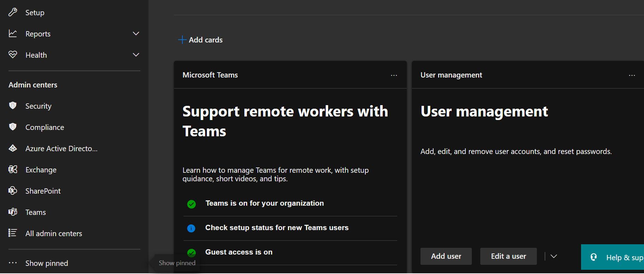Click the Reports chart icon
Screen dimensions: 644x274
pos(13,34)
